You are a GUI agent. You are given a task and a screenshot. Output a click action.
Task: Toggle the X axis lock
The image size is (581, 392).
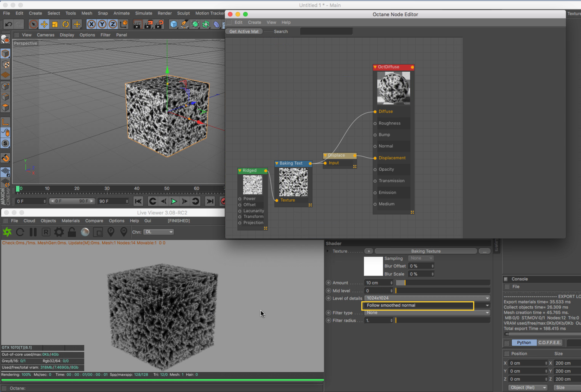(x=91, y=24)
